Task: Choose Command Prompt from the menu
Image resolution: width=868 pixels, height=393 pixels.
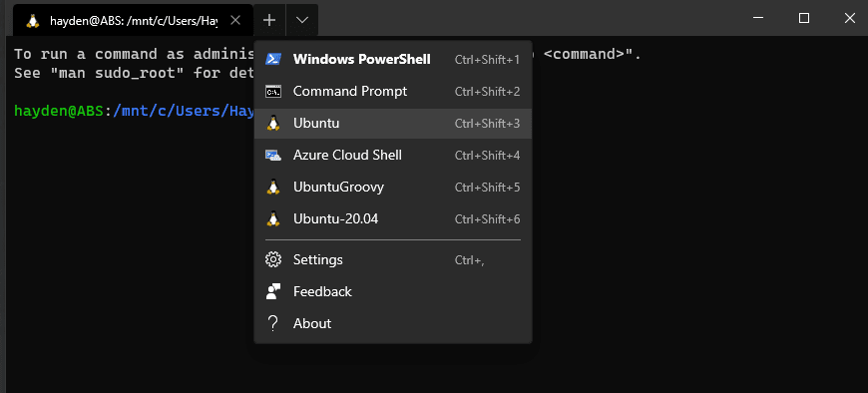Action: coord(393,92)
